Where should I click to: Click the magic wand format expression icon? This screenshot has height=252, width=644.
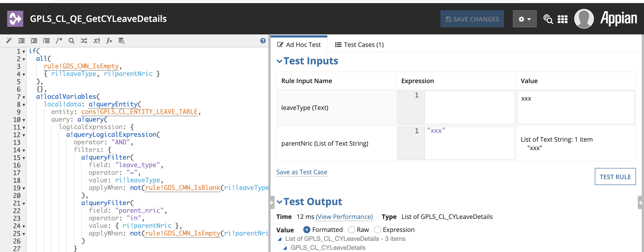pyautogui.click(x=9, y=40)
